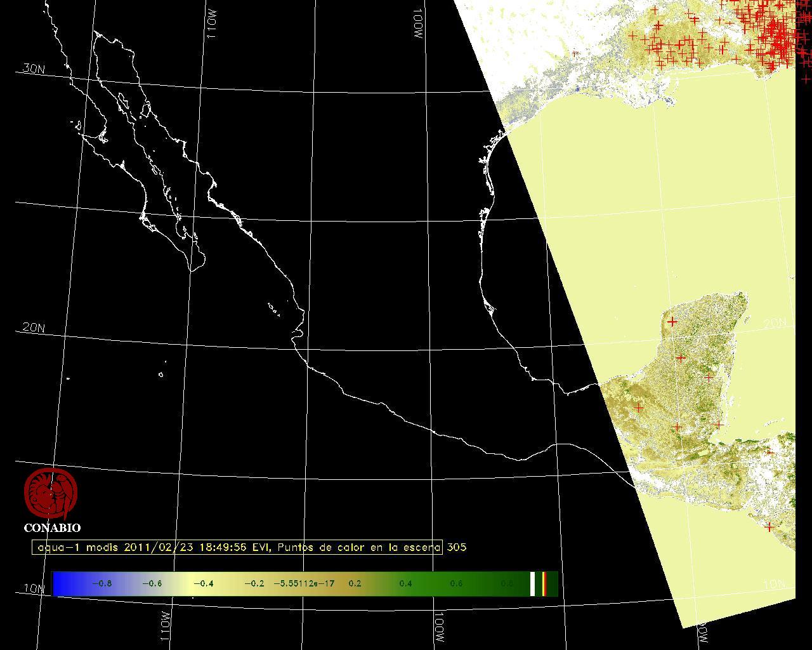Viewport: 812px width, 650px height.
Task: Click the red CONABIO emblem logo
Action: coord(51,494)
